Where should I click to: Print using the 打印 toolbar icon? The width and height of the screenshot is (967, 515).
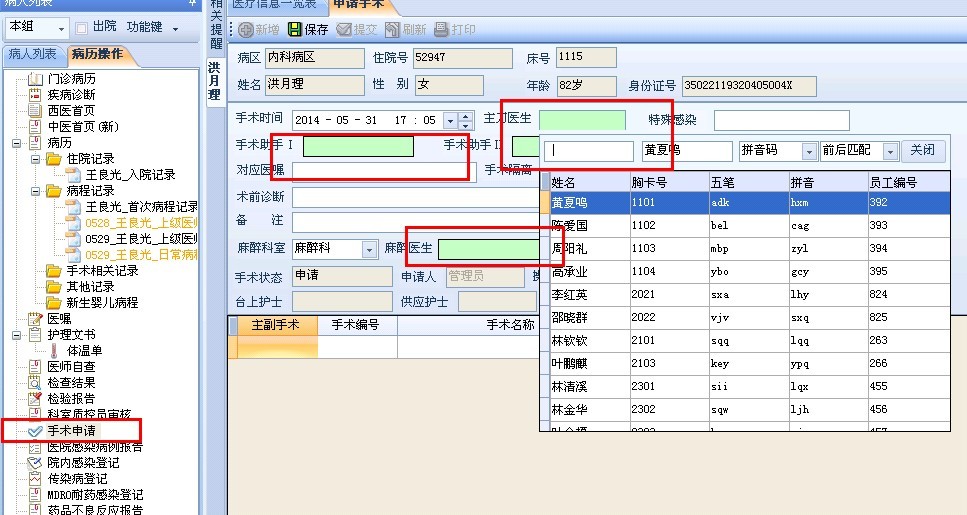coord(441,29)
